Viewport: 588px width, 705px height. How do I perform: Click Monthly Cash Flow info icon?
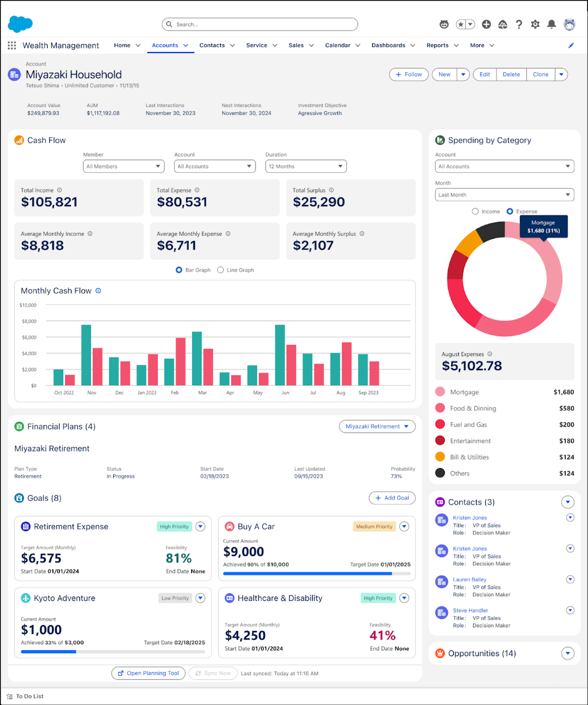point(98,291)
